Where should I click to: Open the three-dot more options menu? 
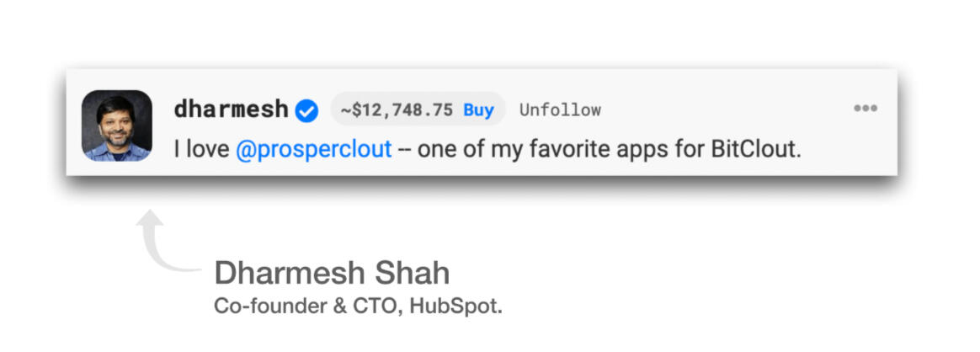[865, 109]
